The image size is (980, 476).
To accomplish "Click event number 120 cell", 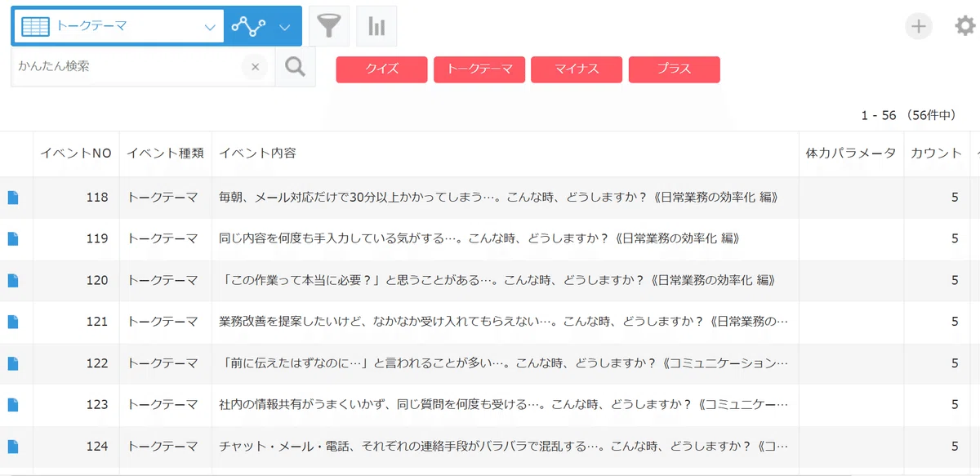I will (x=76, y=280).
